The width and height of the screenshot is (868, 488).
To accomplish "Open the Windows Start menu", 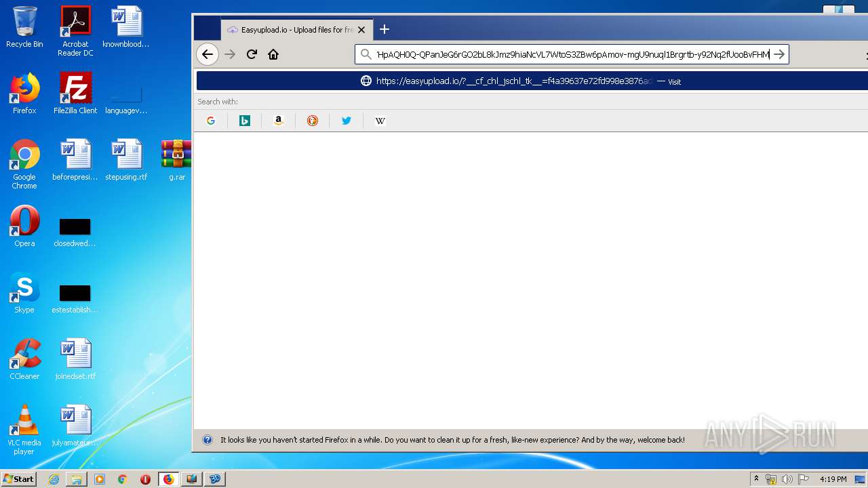I will click(19, 479).
